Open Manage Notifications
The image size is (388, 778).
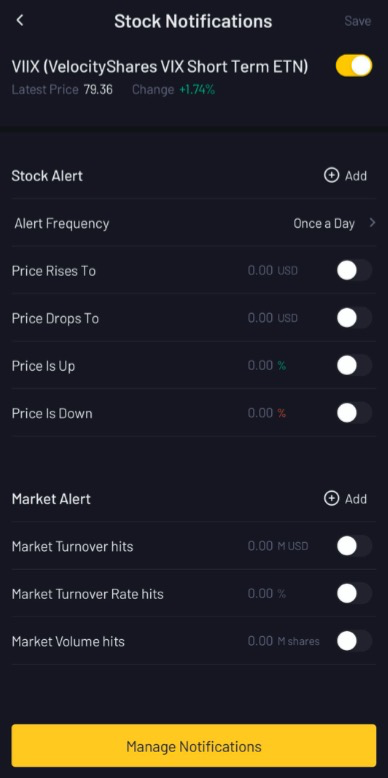point(194,746)
